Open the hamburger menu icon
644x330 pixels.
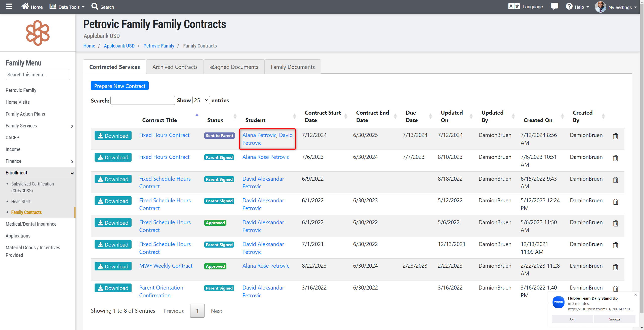[x=9, y=7]
